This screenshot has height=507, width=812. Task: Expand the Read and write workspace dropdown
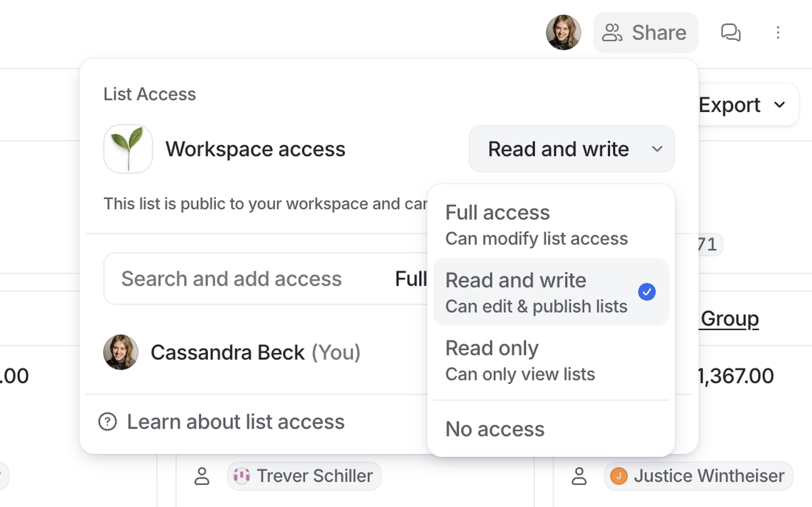click(x=571, y=149)
